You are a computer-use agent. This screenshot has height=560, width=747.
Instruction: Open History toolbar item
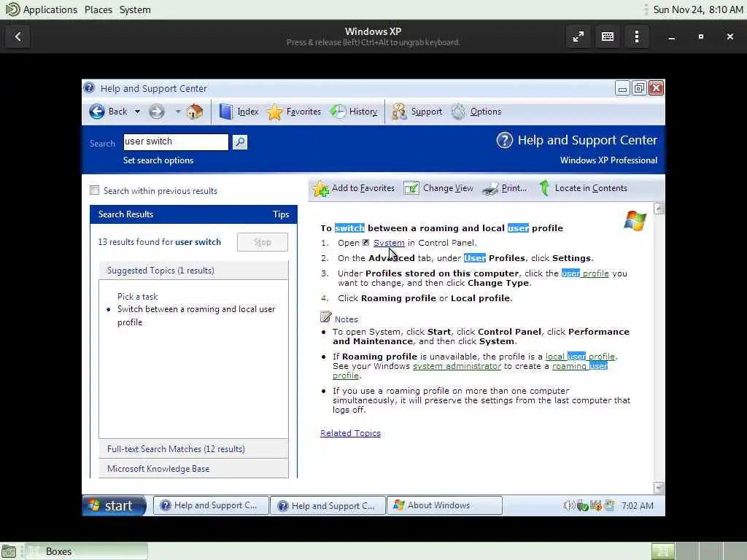(354, 112)
